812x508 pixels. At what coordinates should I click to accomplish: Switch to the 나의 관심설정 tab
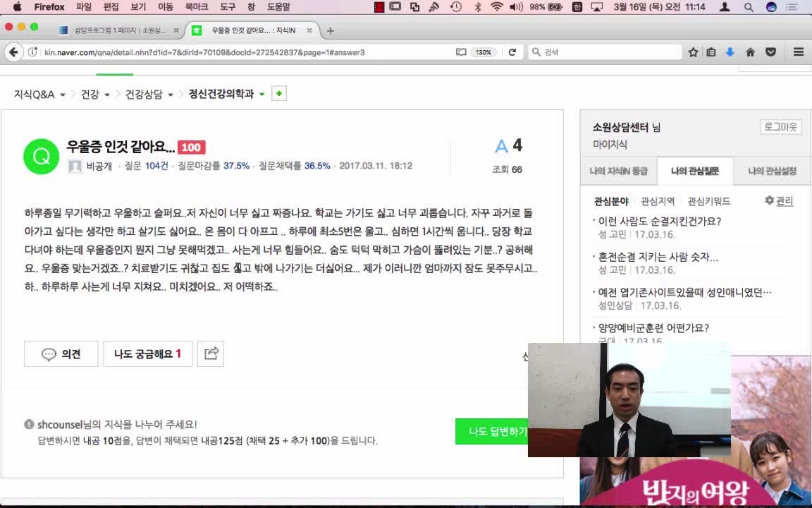[772, 171]
